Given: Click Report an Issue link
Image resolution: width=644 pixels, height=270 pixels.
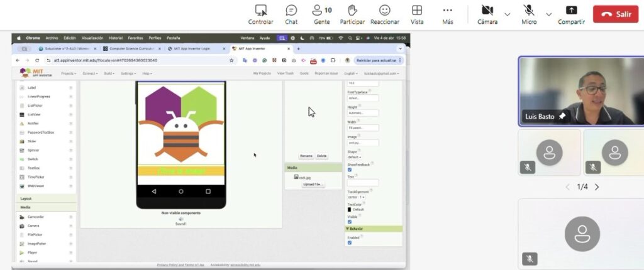Looking at the screenshot, I should (x=326, y=73).
